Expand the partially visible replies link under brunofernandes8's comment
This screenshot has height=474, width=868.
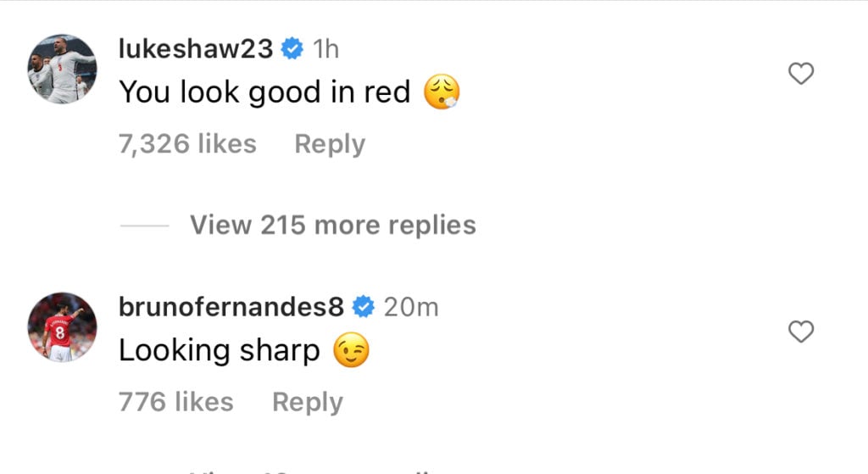310,471
